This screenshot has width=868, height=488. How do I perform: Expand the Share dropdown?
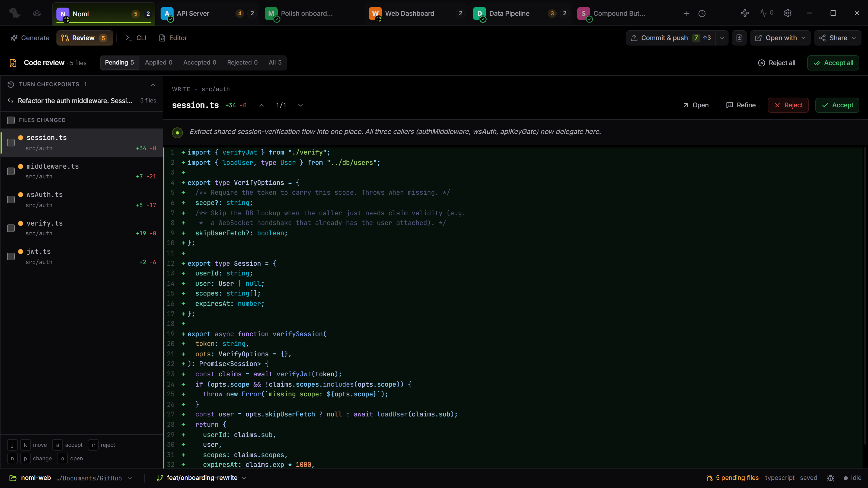point(838,38)
